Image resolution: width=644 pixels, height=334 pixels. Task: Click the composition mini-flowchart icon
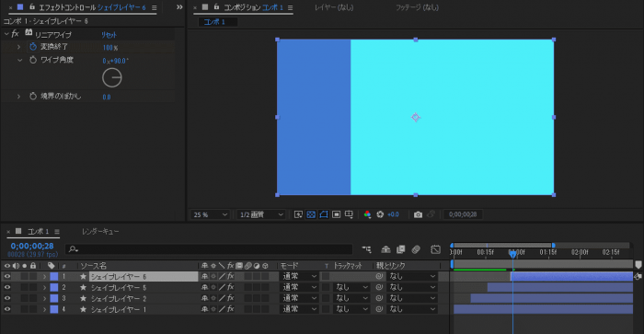point(366,249)
